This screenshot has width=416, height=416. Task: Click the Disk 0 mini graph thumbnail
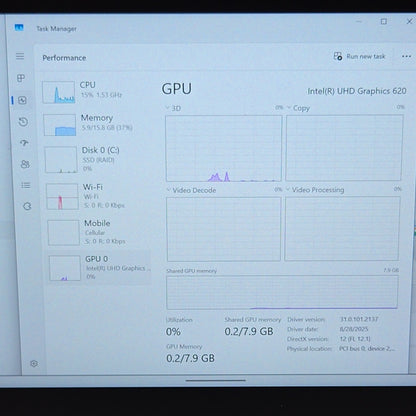click(61, 159)
